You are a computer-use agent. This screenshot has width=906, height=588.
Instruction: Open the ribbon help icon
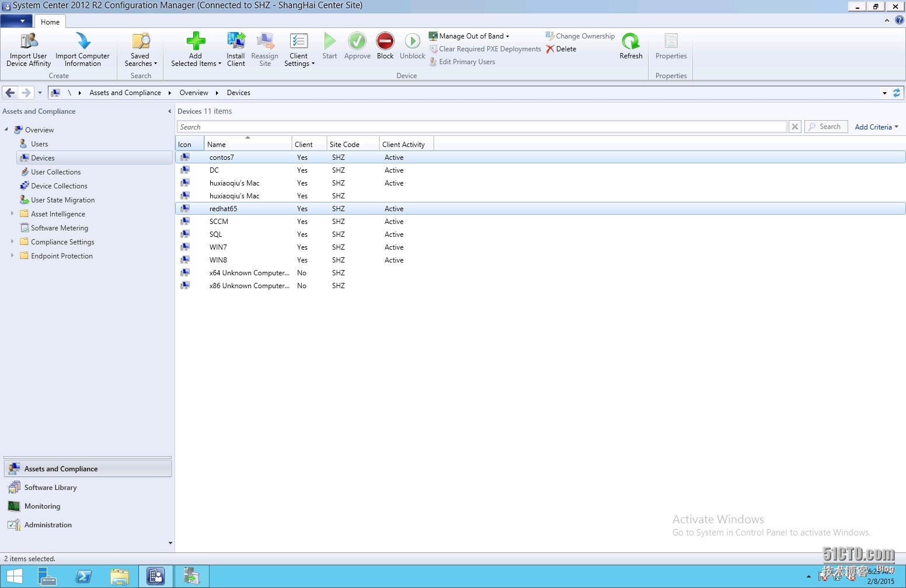point(900,20)
